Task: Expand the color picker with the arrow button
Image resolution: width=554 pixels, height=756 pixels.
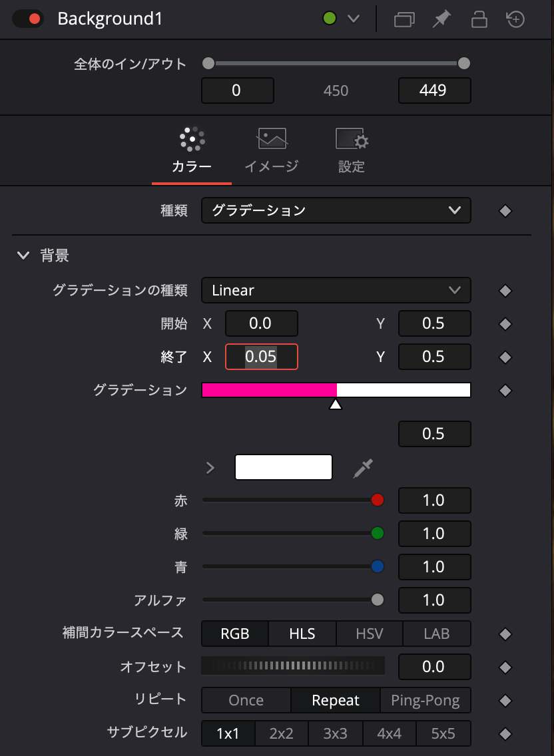Action: click(209, 467)
